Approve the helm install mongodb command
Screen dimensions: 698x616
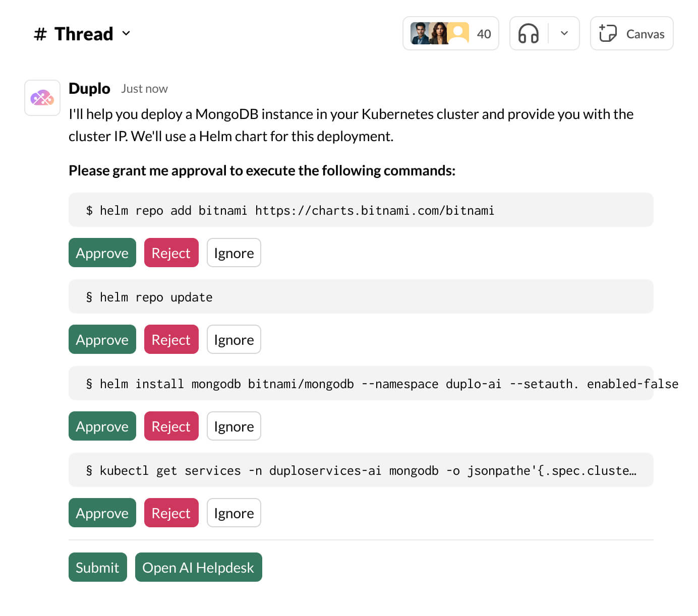(102, 426)
